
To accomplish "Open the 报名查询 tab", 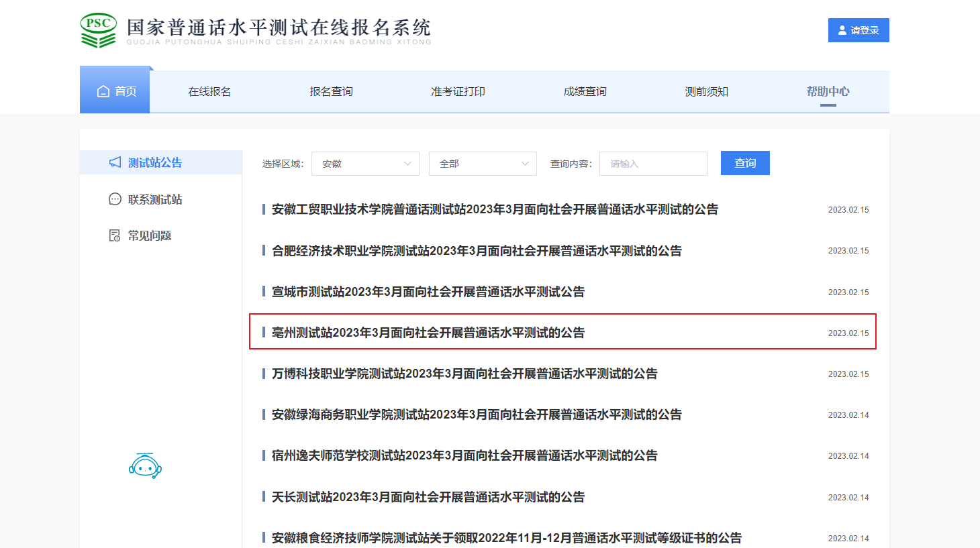I will coord(331,91).
